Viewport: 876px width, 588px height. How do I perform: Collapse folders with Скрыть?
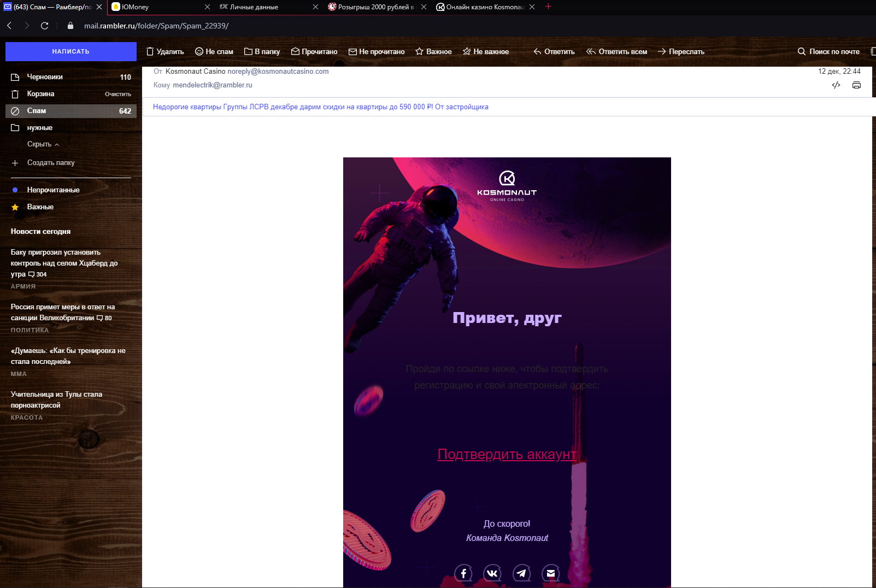pos(43,144)
